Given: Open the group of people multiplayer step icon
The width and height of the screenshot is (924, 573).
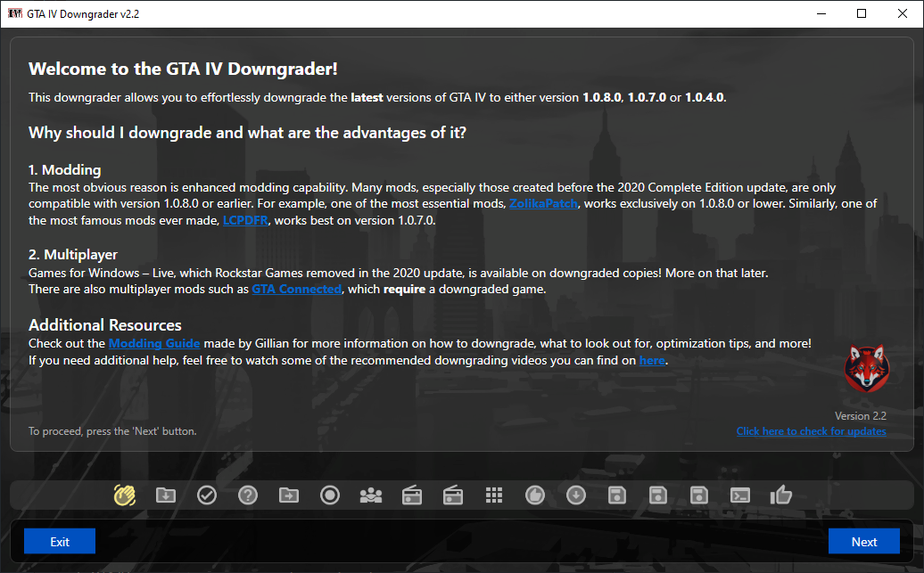Looking at the screenshot, I should (x=371, y=495).
